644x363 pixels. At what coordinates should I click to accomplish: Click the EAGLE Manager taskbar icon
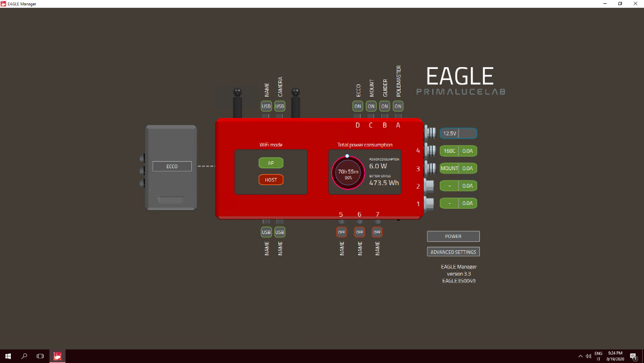click(57, 356)
